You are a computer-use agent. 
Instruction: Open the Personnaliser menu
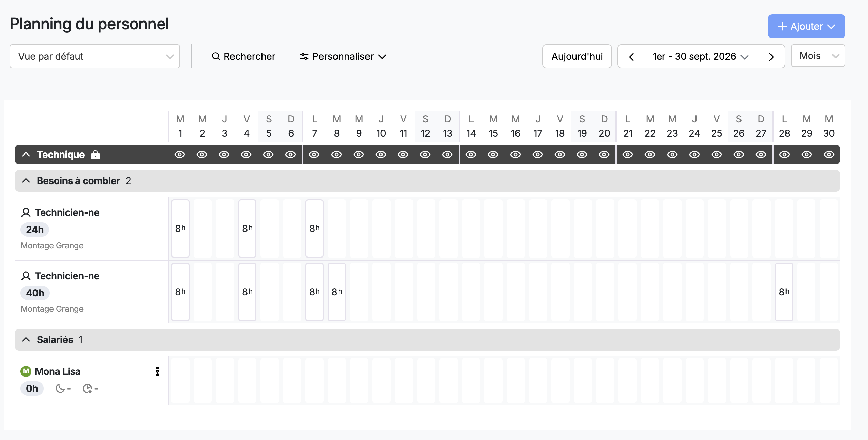(x=343, y=56)
